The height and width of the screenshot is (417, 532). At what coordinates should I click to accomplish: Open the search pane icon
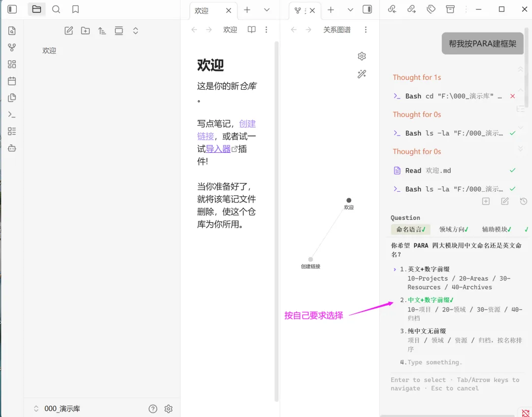56,9
